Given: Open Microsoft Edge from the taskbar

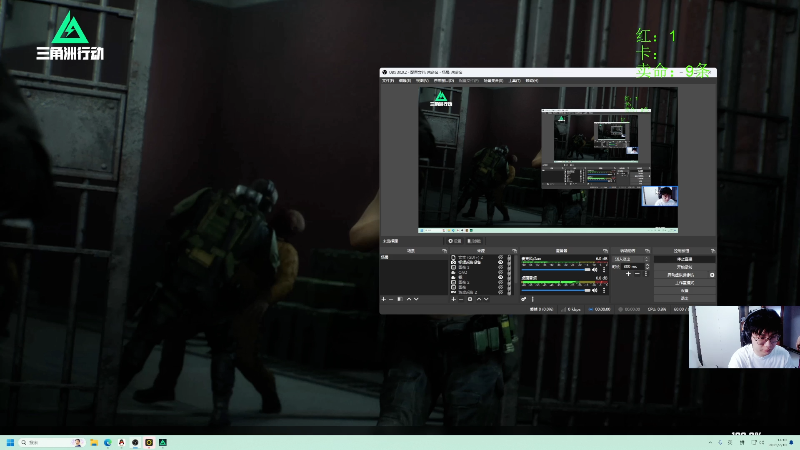Looking at the screenshot, I should coord(108,442).
